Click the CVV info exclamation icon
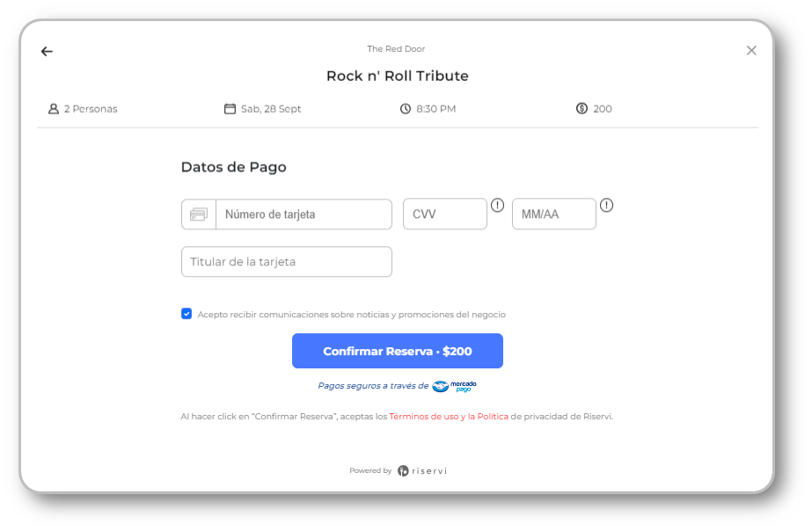812x531 pixels. click(x=497, y=206)
